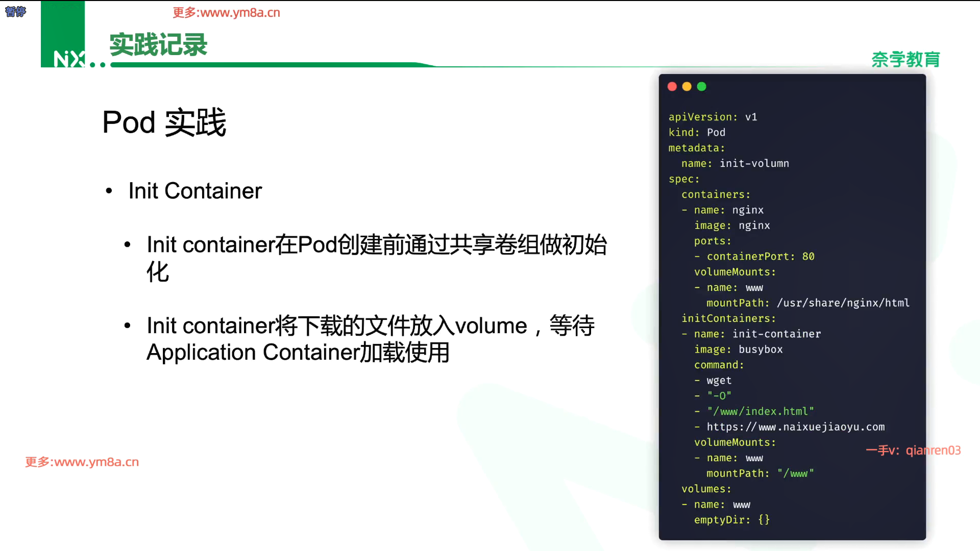Click the emptyDir: {} line
This screenshot has width=980, height=551.
pyautogui.click(x=731, y=520)
